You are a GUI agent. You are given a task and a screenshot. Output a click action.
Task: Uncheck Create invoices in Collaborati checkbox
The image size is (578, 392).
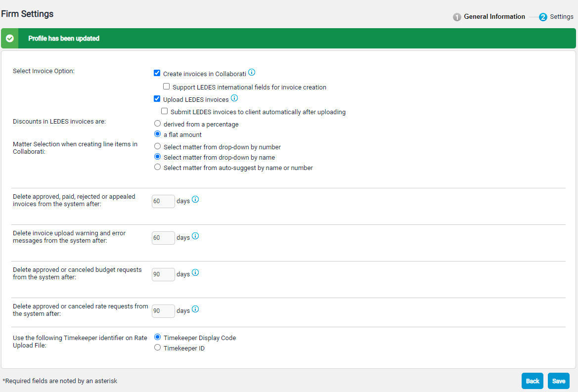pyautogui.click(x=157, y=73)
